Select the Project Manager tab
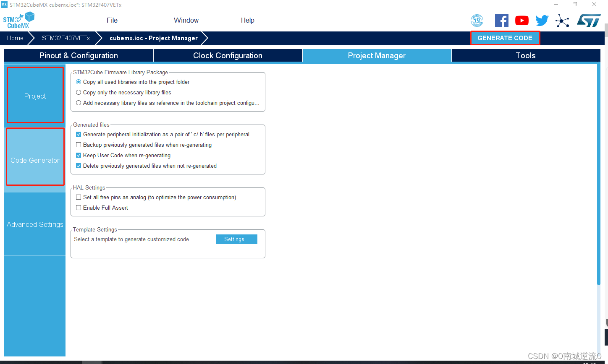 (x=377, y=55)
